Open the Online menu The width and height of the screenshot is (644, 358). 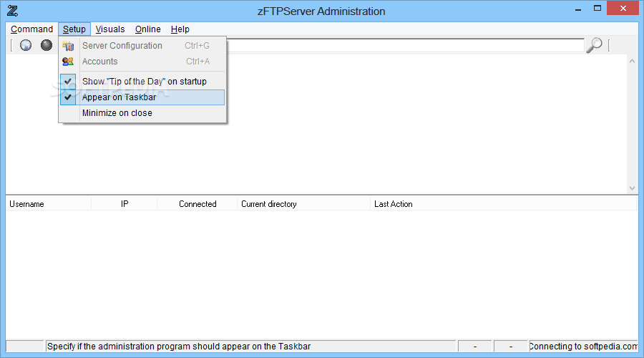point(148,29)
